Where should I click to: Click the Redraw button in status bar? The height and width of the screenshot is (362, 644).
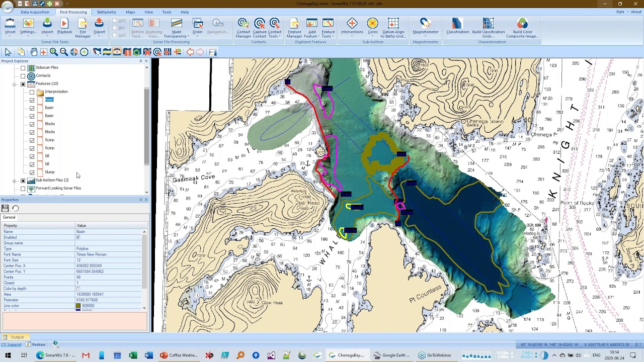pyautogui.click(x=38, y=344)
